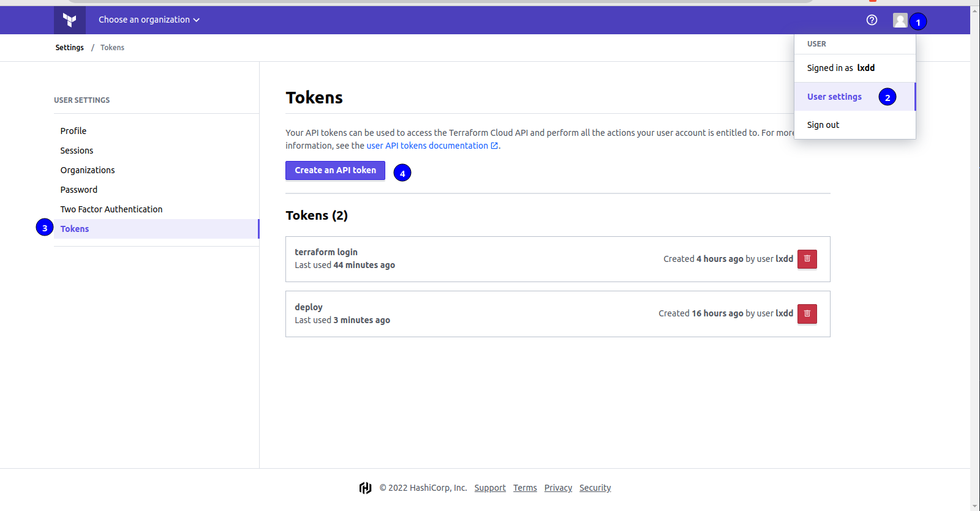Image resolution: width=980 pixels, height=511 pixels.
Task: Open the Password settings page
Action: point(79,190)
